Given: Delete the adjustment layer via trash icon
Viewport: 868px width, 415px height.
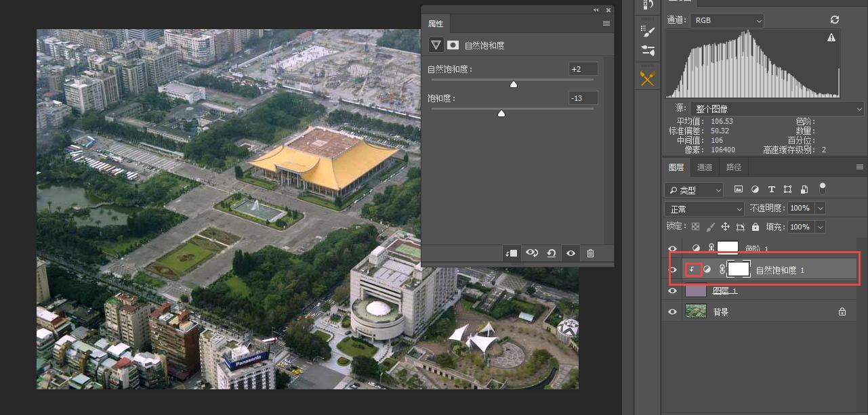Looking at the screenshot, I should 590,253.
